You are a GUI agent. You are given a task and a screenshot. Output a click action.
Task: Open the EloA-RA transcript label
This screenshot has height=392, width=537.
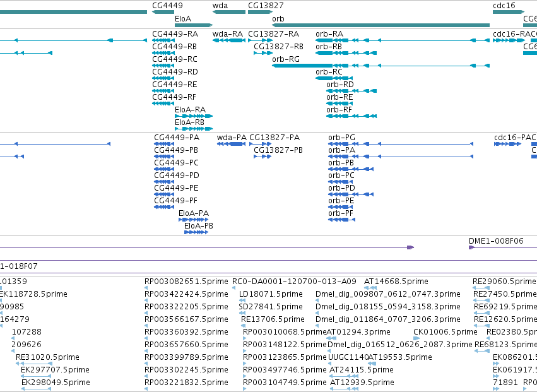(190, 110)
